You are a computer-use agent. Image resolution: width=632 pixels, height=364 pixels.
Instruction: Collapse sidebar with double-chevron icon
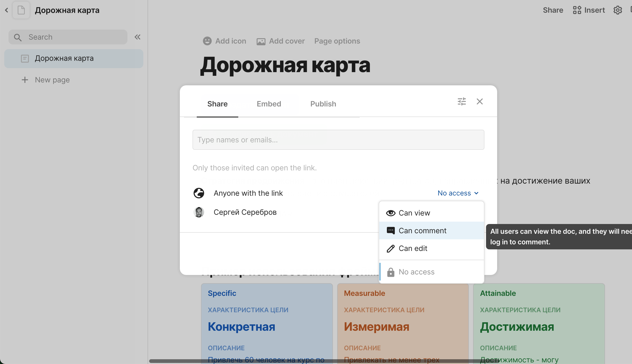click(138, 37)
